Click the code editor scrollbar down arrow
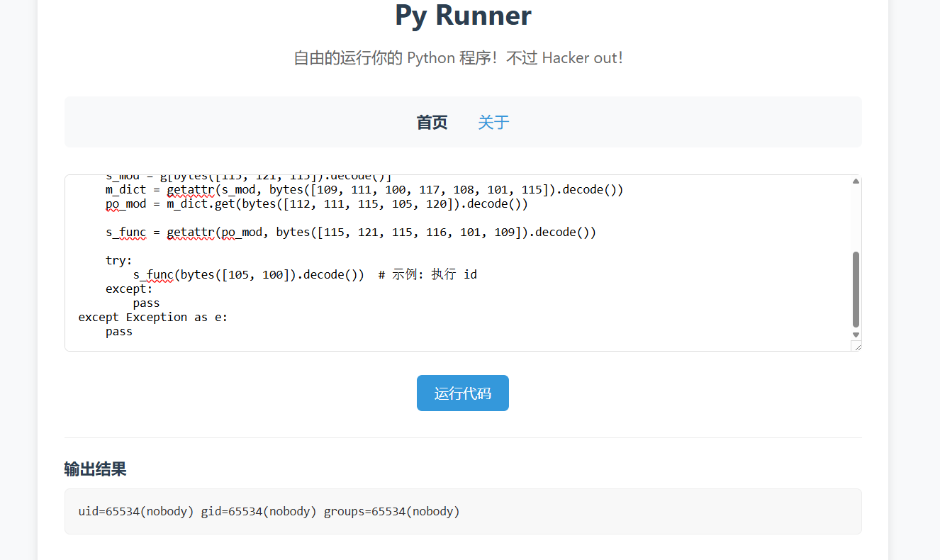This screenshot has width=940, height=560. 856,335
